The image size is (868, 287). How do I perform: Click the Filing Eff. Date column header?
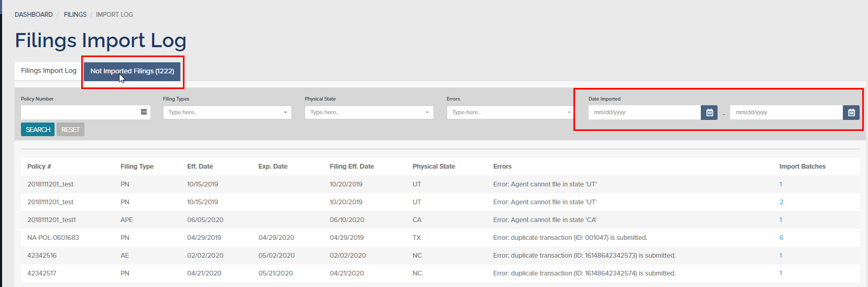(352, 167)
